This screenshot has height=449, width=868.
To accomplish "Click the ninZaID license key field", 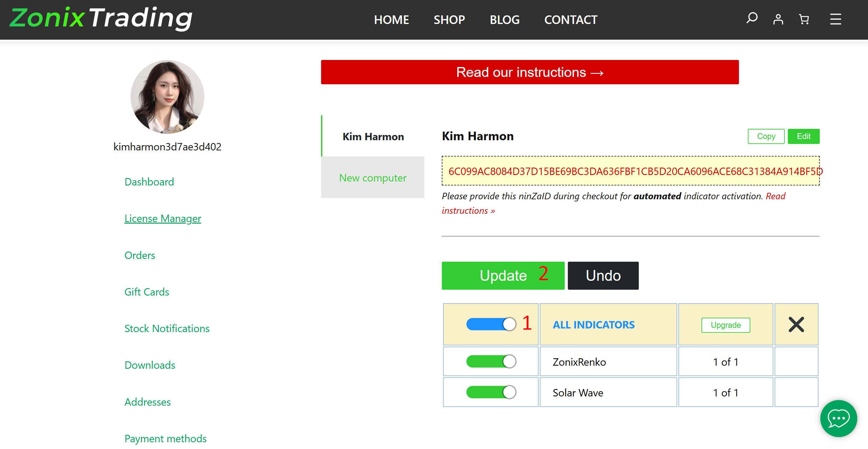I will pyautogui.click(x=630, y=171).
